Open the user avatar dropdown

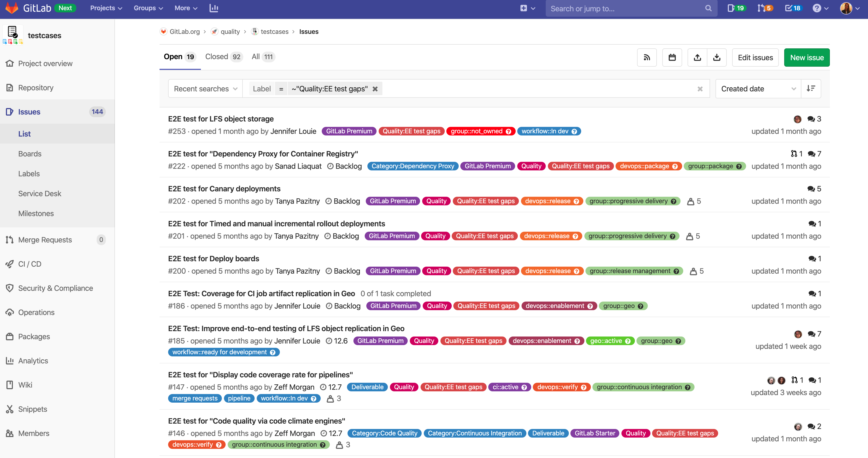(850, 8)
